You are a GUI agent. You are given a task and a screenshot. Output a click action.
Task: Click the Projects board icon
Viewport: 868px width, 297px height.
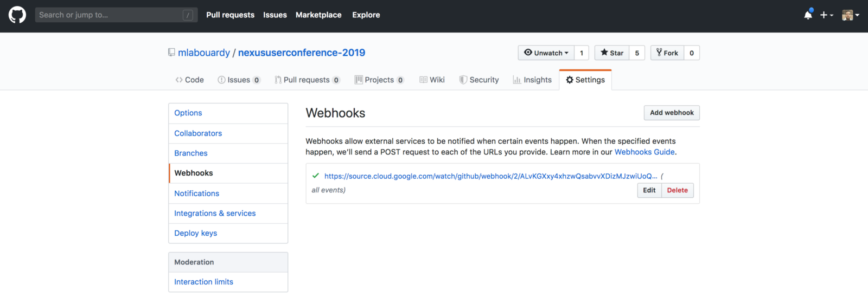click(x=359, y=80)
